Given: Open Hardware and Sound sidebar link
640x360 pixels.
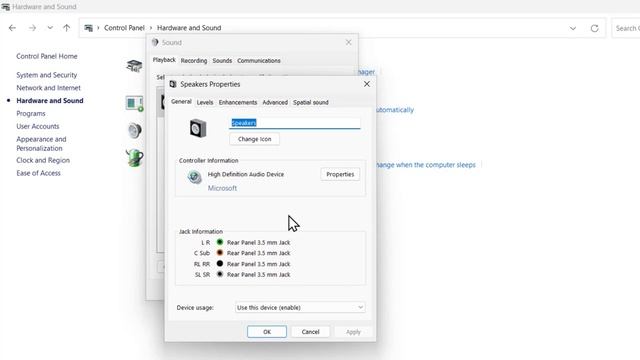Looking at the screenshot, I should click(50, 100).
